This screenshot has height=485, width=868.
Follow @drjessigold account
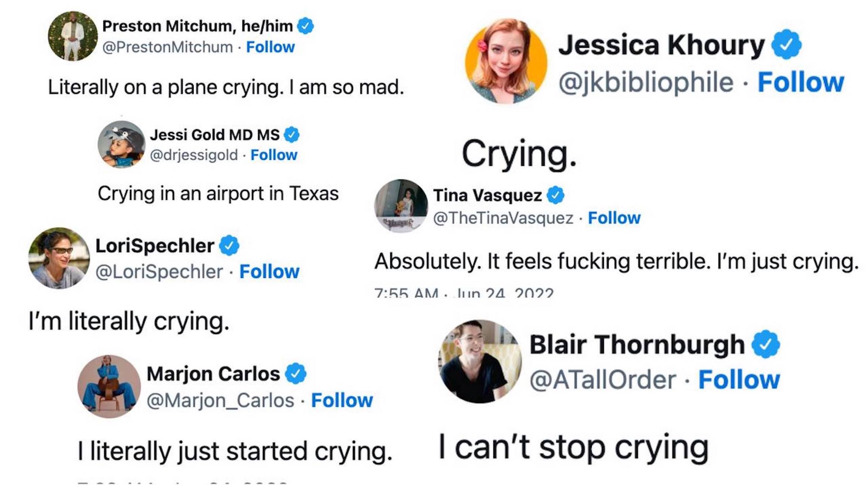pos(274,155)
